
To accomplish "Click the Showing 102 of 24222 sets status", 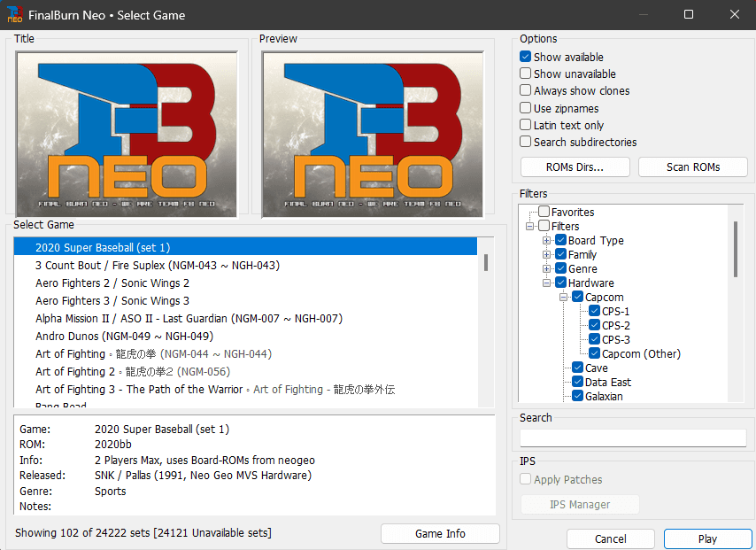I will tap(143, 532).
